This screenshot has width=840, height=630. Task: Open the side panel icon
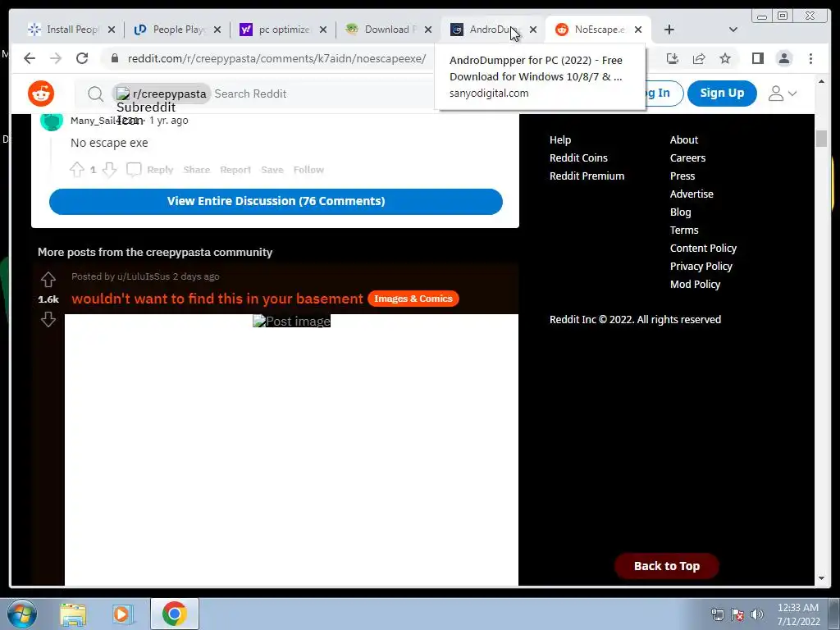click(x=757, y=58)
